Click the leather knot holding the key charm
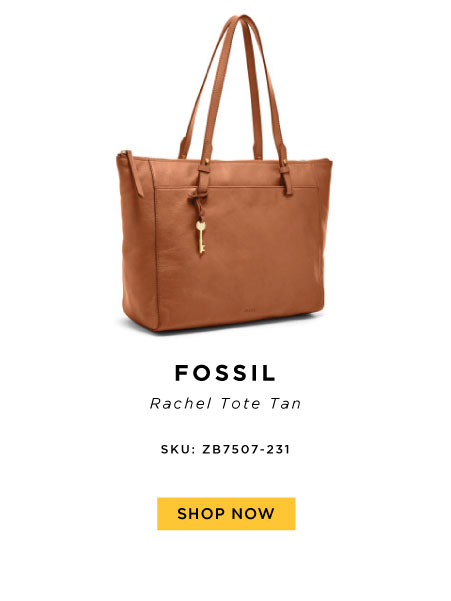Image resolution: width=451 pixels, height=601 pixels. [x=197, y=198]
